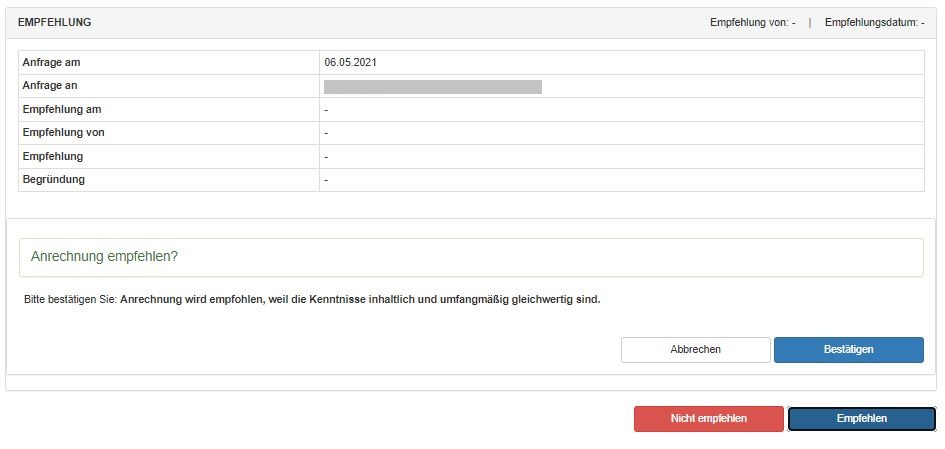This screenshot has height=449, width=945.
Task: Click the 'Anrechnung empfehlen?' dialog heading
Action: [104, 257]
